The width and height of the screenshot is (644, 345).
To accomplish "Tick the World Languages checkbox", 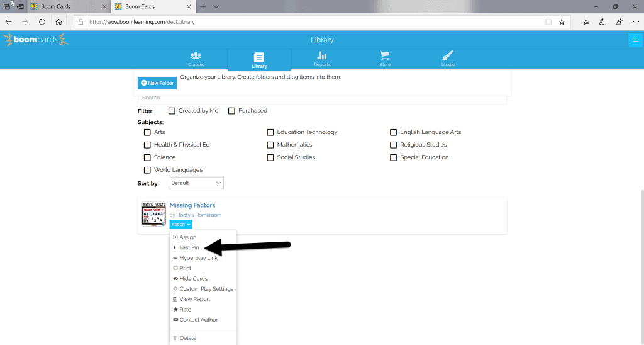I will (147, 170).
